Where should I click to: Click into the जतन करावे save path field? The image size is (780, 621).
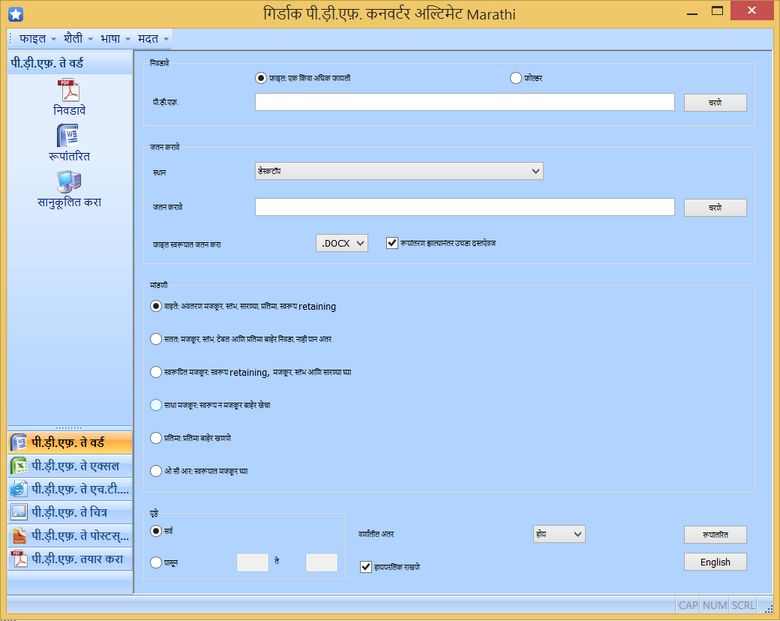[465, 207]
